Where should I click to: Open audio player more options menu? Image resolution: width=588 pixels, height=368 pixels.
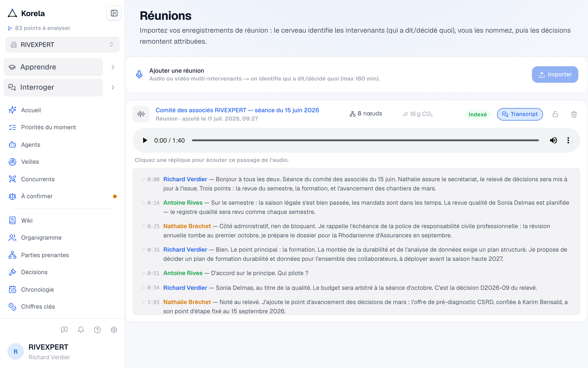pyautogui.click(x=568, y=141)
